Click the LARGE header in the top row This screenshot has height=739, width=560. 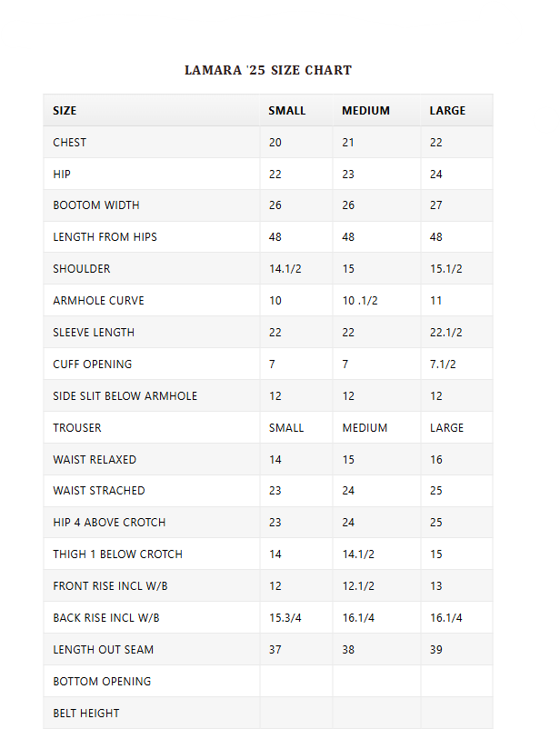pos(447,111)
